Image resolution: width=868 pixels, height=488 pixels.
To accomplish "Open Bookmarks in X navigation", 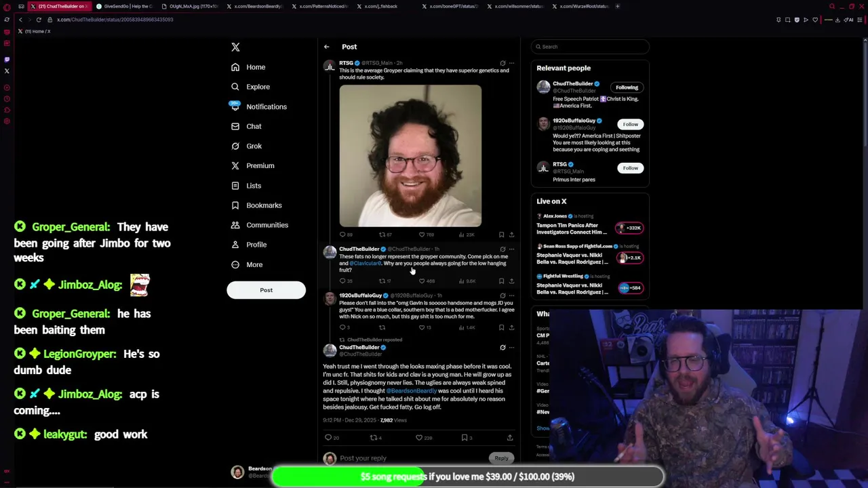I will click(256, 205).
